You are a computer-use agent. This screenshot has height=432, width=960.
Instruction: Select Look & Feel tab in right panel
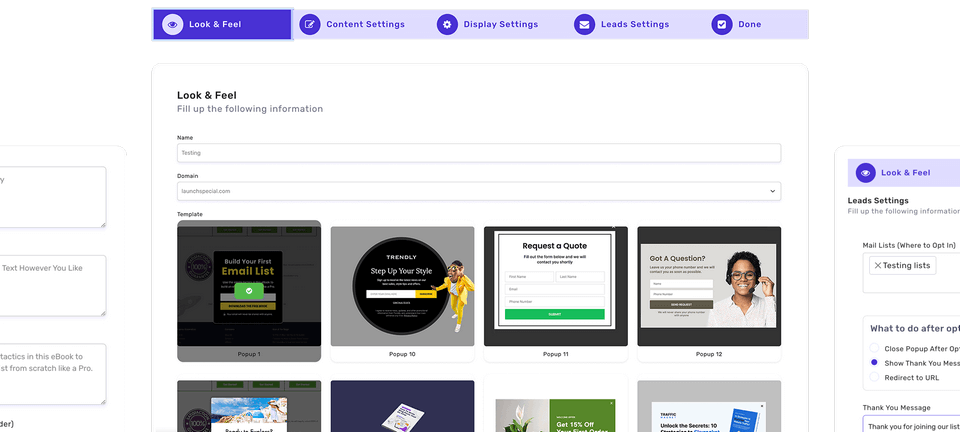[x=904, y=173]
